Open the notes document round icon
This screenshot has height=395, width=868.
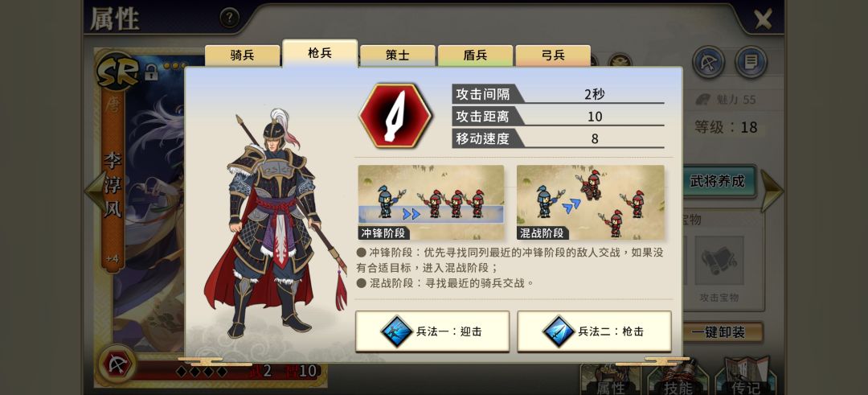point(751,61)
